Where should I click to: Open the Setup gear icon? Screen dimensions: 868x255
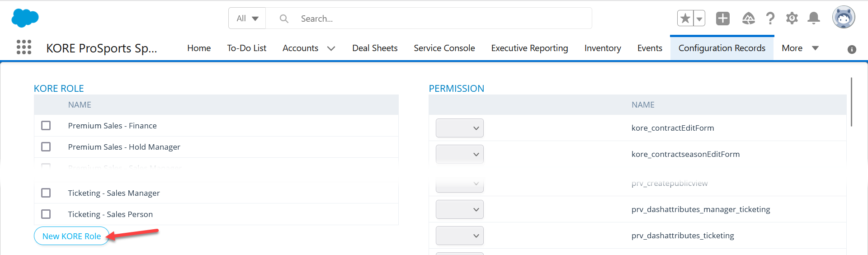(792, 18)
